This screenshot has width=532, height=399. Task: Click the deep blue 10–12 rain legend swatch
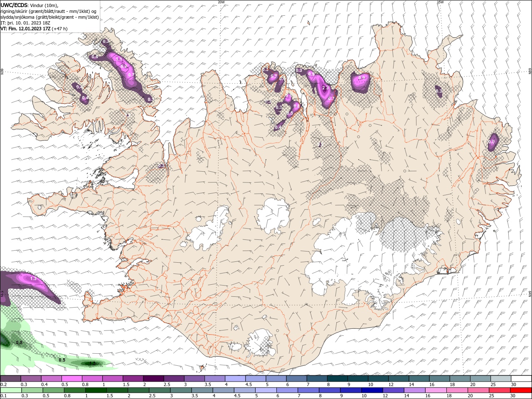372,390
